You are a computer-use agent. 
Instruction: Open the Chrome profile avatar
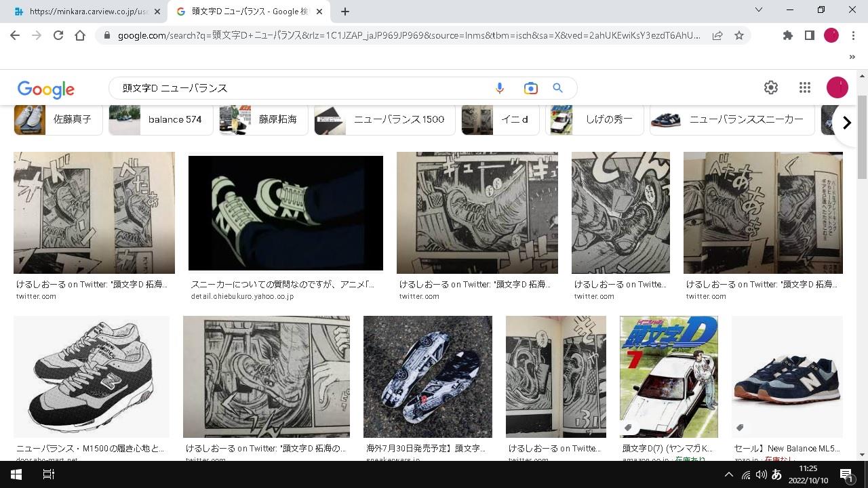point(831,35)
